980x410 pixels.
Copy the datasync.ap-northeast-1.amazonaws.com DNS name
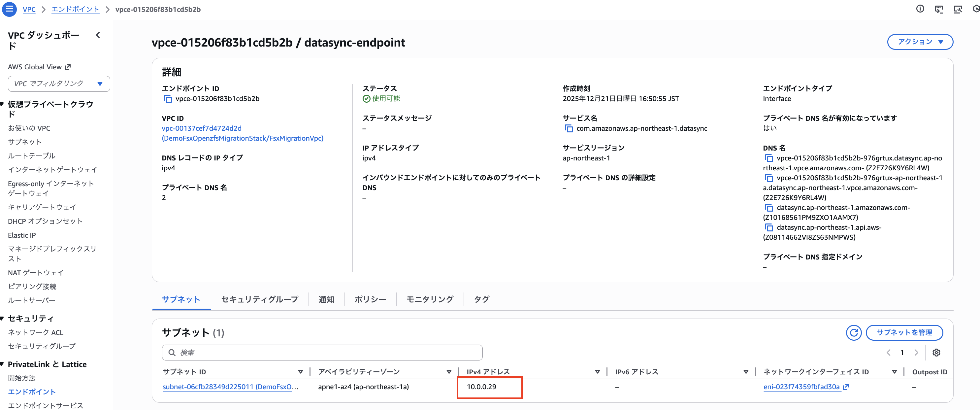pyautogui.click(x=769, y=207)
